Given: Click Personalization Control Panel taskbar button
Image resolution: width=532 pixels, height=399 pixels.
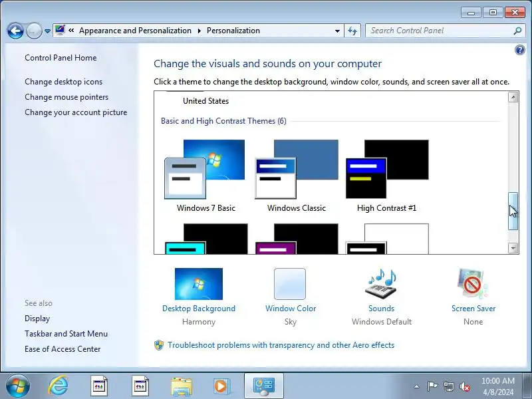Looking at the screenshot, I should point(263,386).
